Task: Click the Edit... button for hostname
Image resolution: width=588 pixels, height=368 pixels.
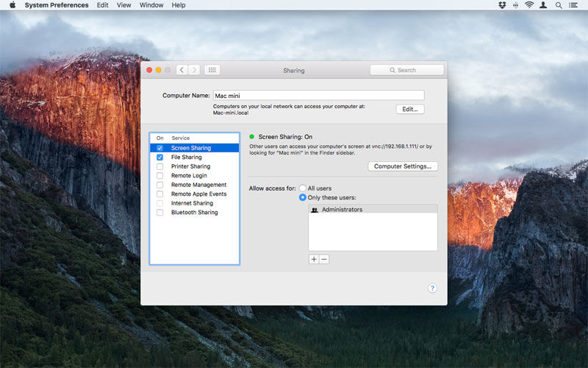Action: click(410, 109)
